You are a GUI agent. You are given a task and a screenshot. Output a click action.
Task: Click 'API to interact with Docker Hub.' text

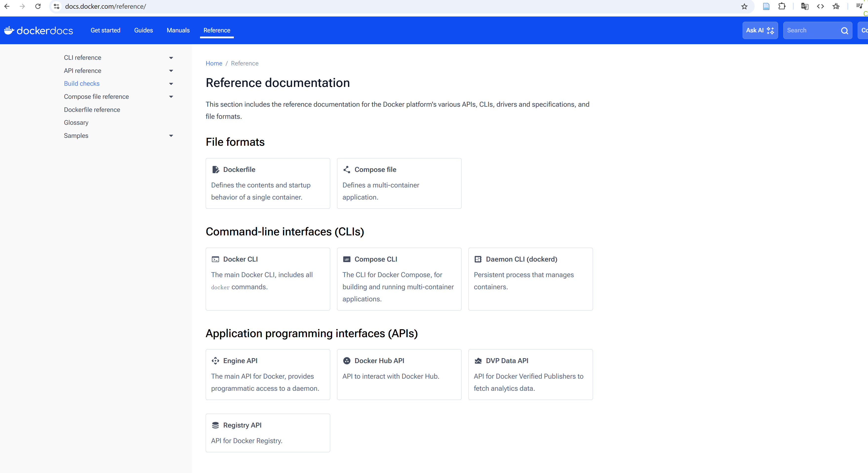(x=391, y=376)
